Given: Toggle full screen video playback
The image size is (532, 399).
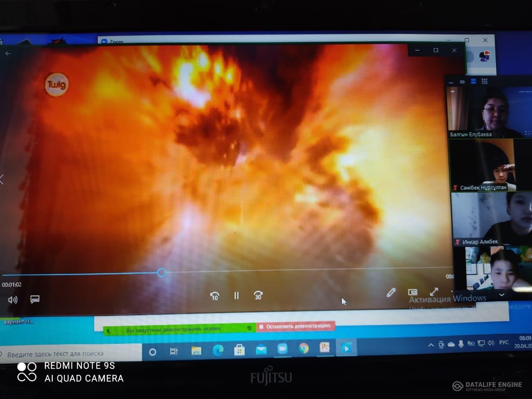Looking at the screenshot, I should coord(434,292).
